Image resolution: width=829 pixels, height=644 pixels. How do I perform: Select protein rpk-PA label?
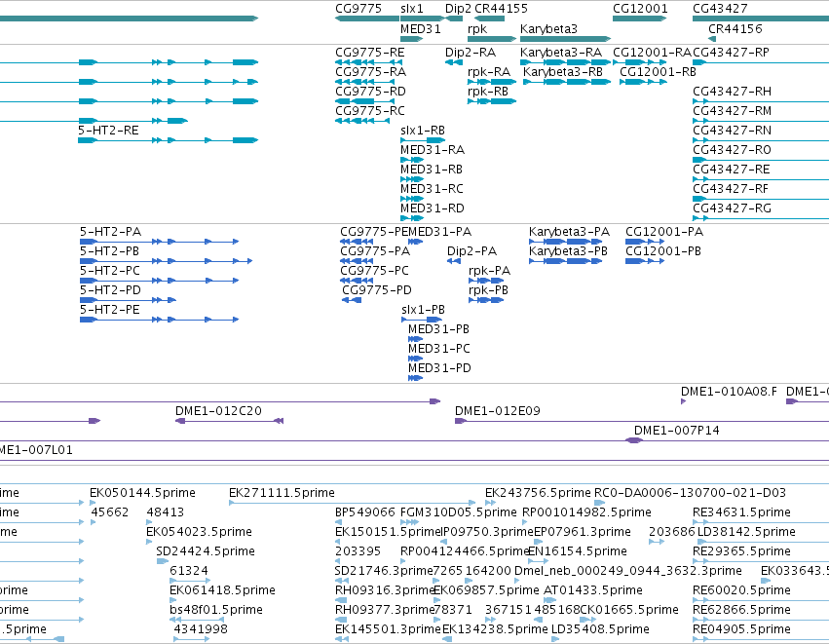click(x=489, y=271)
